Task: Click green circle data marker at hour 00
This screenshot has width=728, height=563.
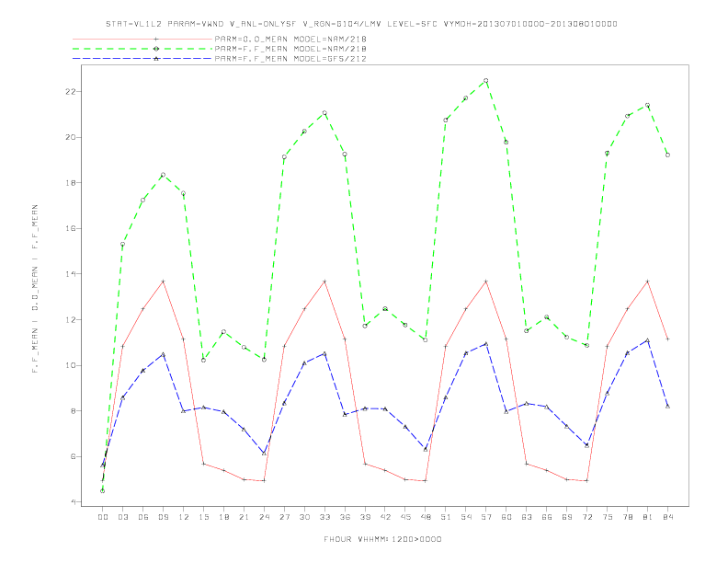Action: pyautogui.click(x=103, y=491)
